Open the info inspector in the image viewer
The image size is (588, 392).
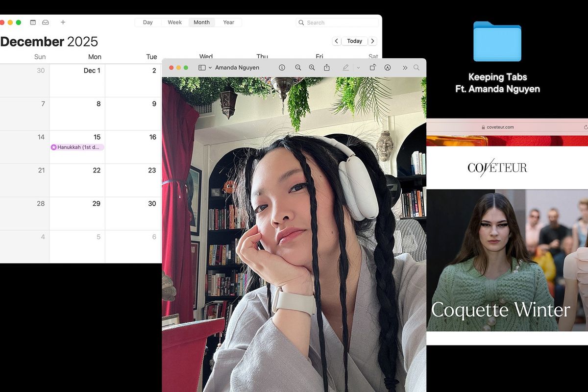(282, 68)
